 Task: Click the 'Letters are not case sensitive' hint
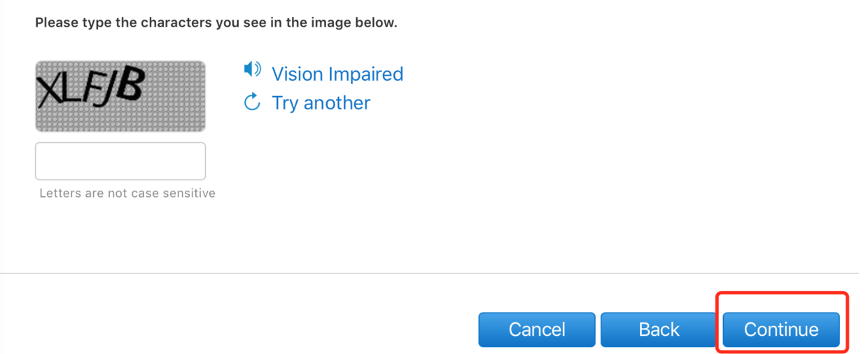[127, 193]
